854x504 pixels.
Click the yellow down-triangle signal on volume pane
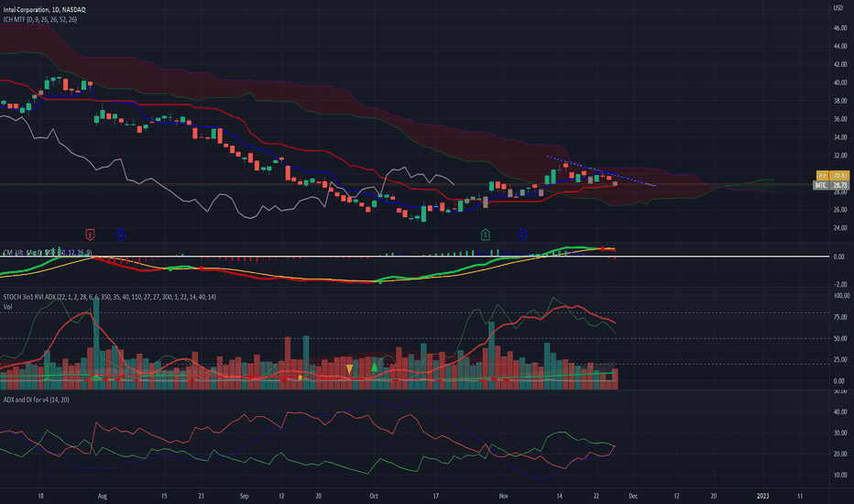click(x=349, y=369)
